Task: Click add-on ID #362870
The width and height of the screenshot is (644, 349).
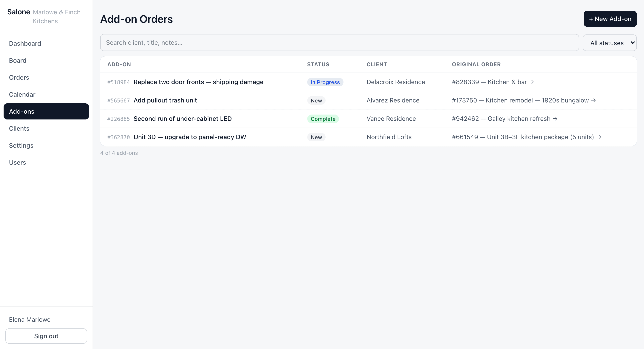Action: coord(119,137)
